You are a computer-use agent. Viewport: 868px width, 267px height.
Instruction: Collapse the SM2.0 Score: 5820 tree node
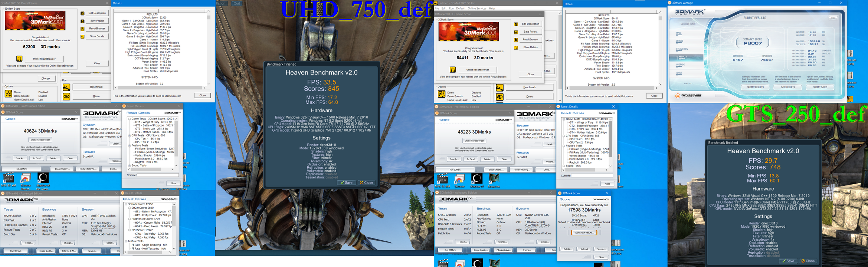tap(130, 208)
